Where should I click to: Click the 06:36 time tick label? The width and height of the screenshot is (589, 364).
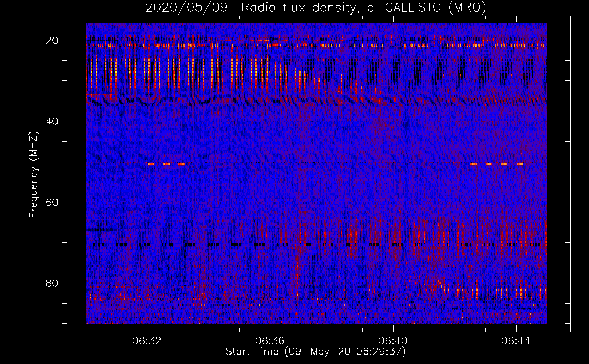point(270,341)
